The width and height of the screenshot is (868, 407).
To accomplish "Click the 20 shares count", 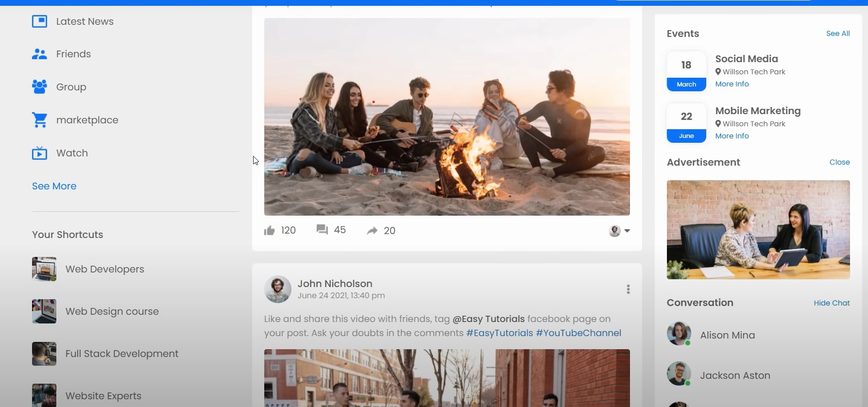I will [x=390, y=231].
